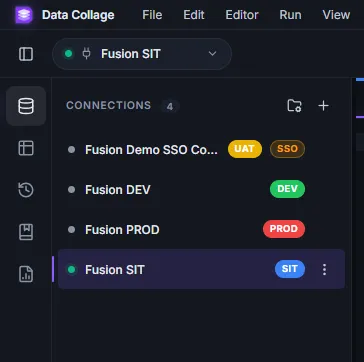Open the report chart sidebar icon

point(26,274)
